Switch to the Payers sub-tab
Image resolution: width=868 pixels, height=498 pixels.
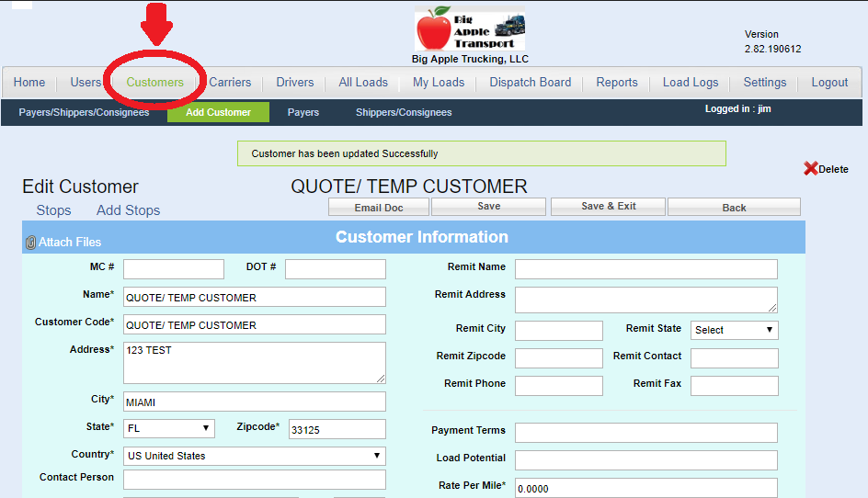point(303,112)
